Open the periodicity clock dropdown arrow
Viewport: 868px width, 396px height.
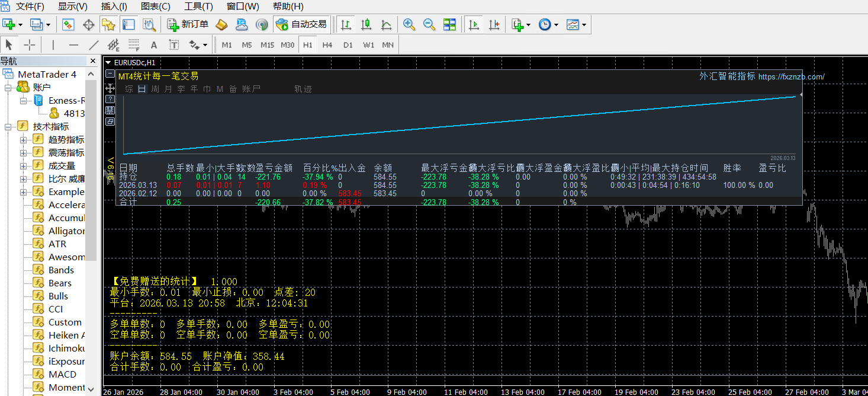pyautogui.click(x=556, y=25)
